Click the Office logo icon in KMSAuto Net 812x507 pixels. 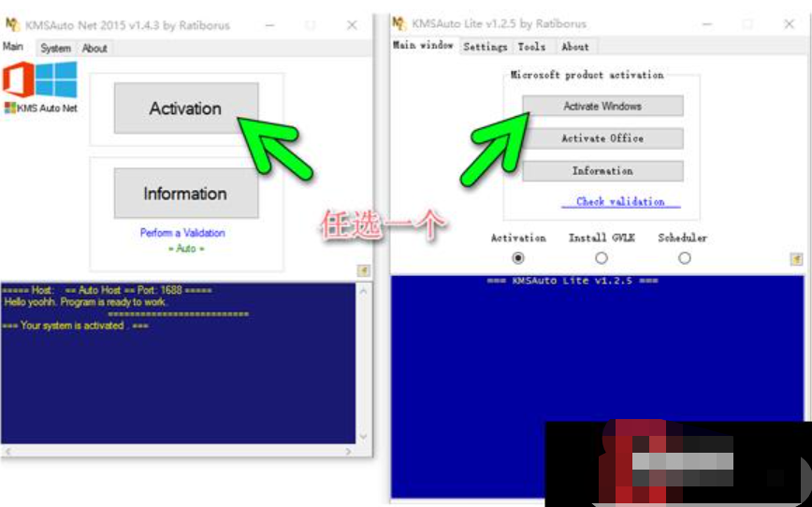click(18, 80)
